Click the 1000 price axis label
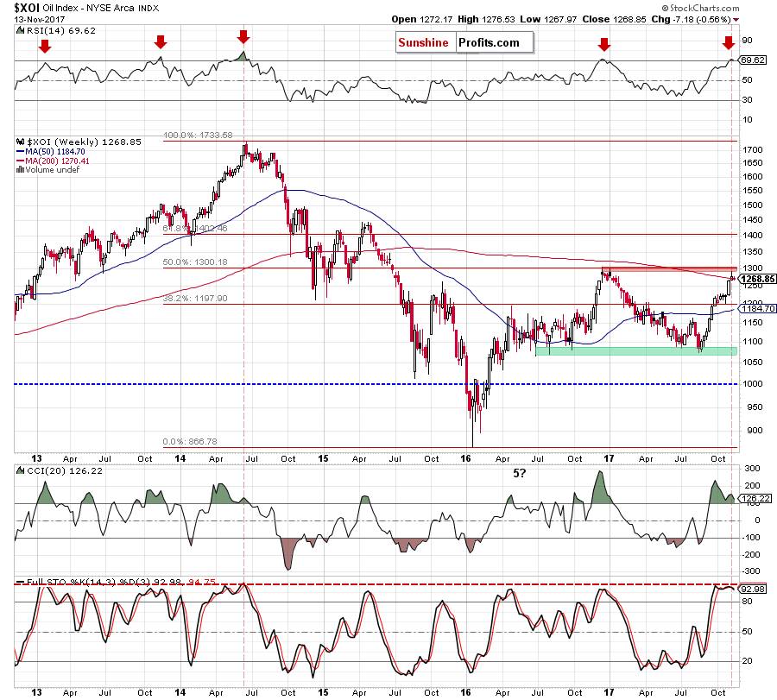 [x=753, y=384]
